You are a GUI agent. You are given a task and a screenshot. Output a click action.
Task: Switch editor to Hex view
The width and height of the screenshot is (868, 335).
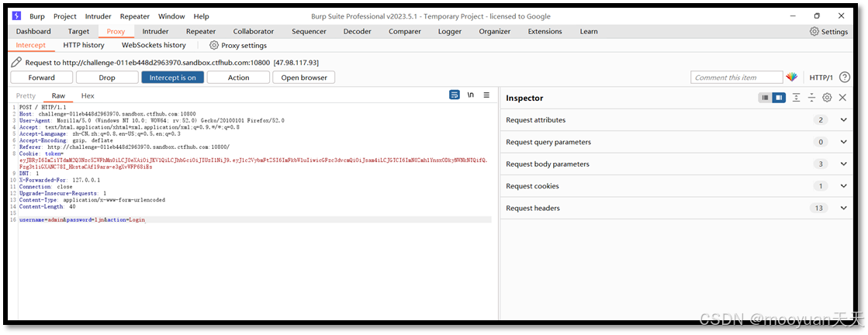point(88,96)
